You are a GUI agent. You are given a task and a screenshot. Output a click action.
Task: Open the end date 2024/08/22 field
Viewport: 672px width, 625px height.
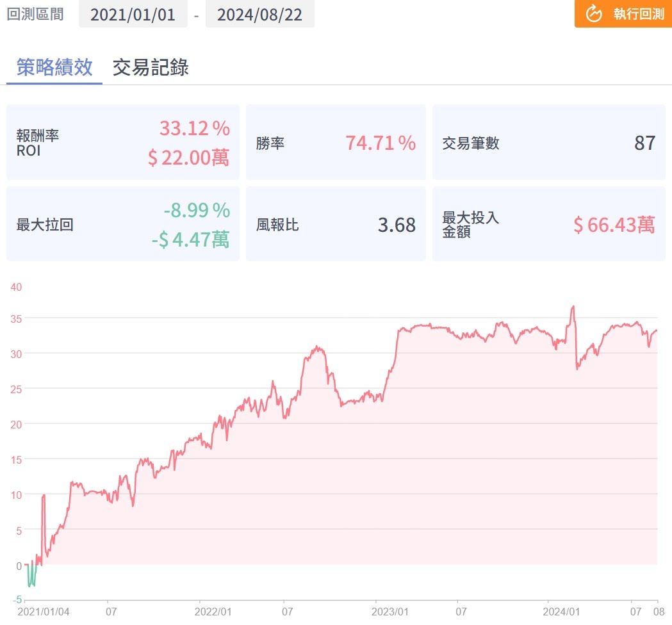[259, 14]
